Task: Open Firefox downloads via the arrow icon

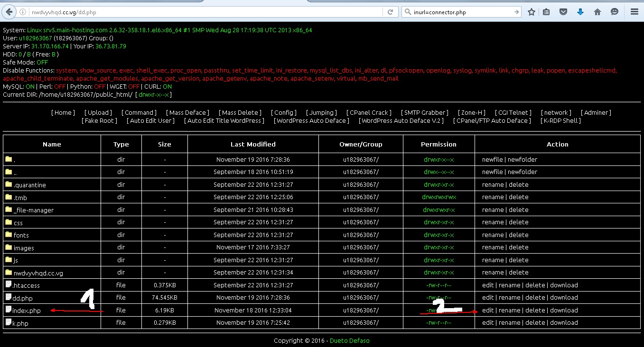Action: pos(580,12)
